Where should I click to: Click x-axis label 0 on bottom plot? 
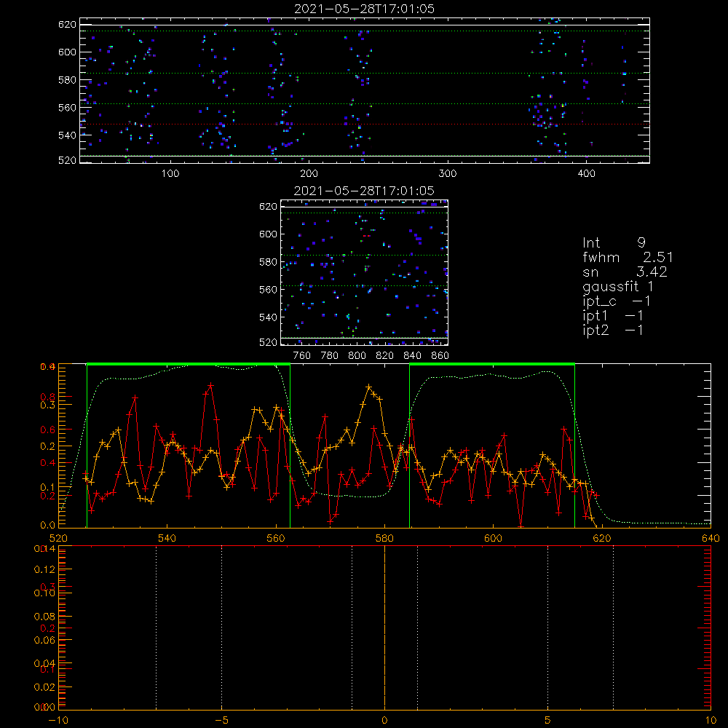point(384,720)
